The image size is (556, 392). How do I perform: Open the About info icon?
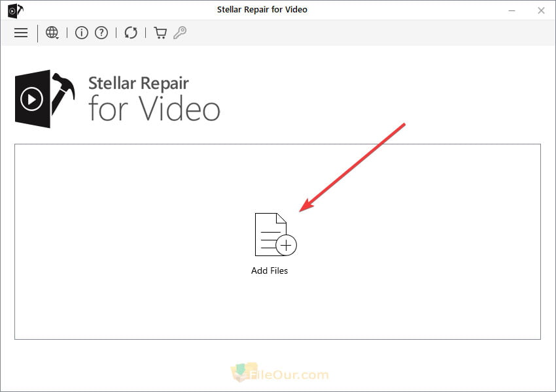[82, 33]
